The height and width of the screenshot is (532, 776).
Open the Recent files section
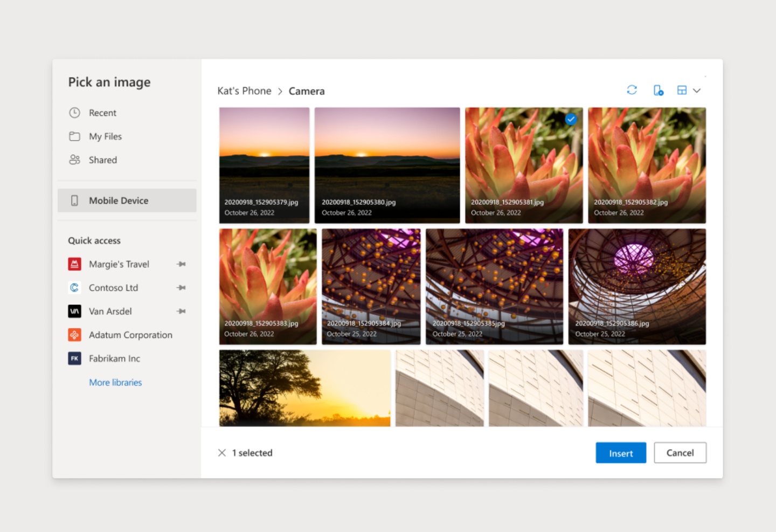[x=102, y=113]
